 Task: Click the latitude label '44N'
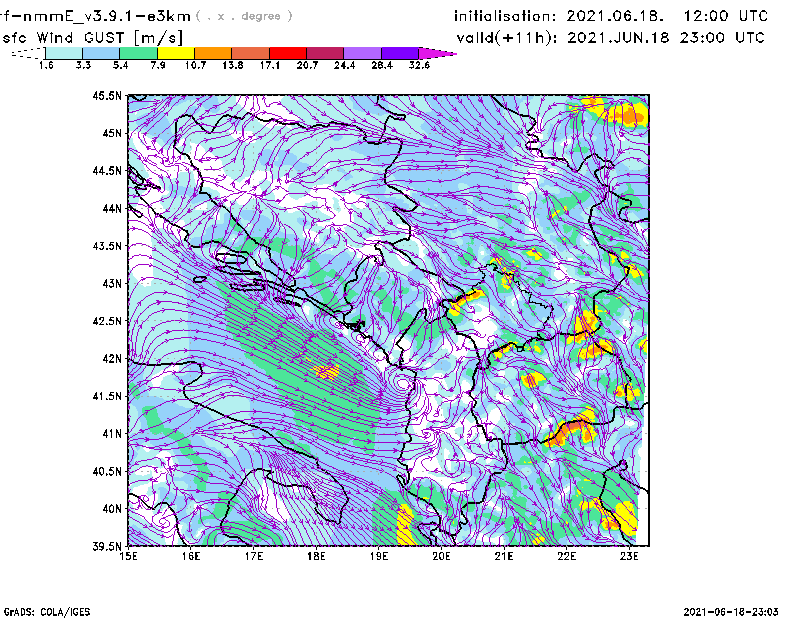[112, 208]
